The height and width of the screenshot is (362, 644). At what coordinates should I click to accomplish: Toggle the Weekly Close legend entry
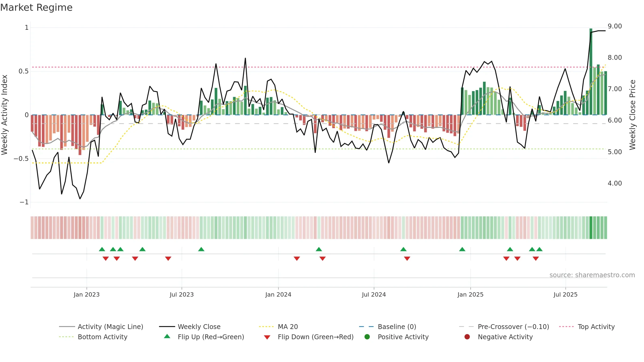190,327
